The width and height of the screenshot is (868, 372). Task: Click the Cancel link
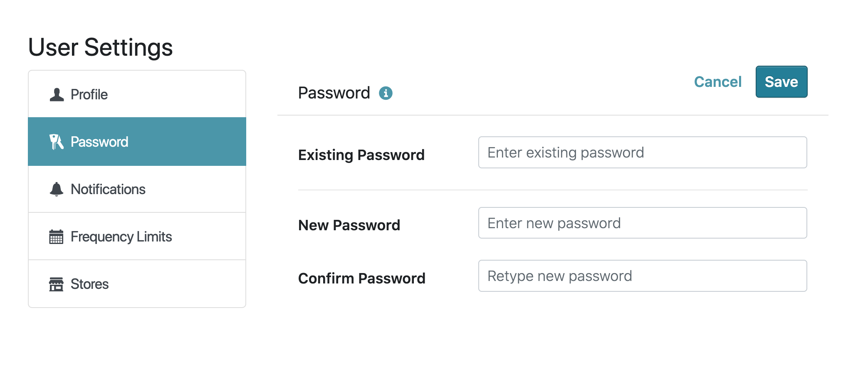point(717,82)
